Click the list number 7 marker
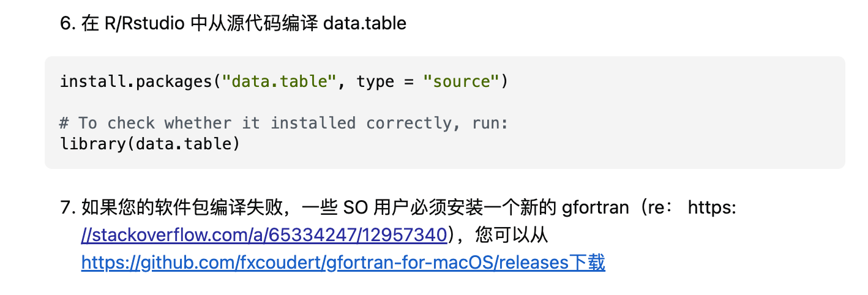This screenshot has width=868, height=295. tap(67, 208)
